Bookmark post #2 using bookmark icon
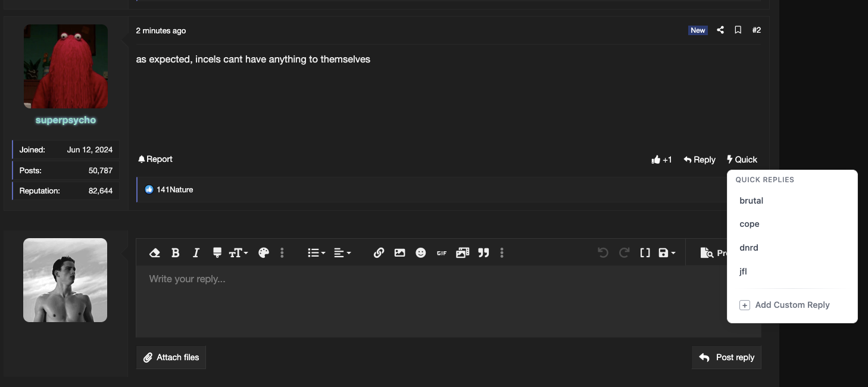This screenshot has height=387, width=868. click(x=738, y=30)
